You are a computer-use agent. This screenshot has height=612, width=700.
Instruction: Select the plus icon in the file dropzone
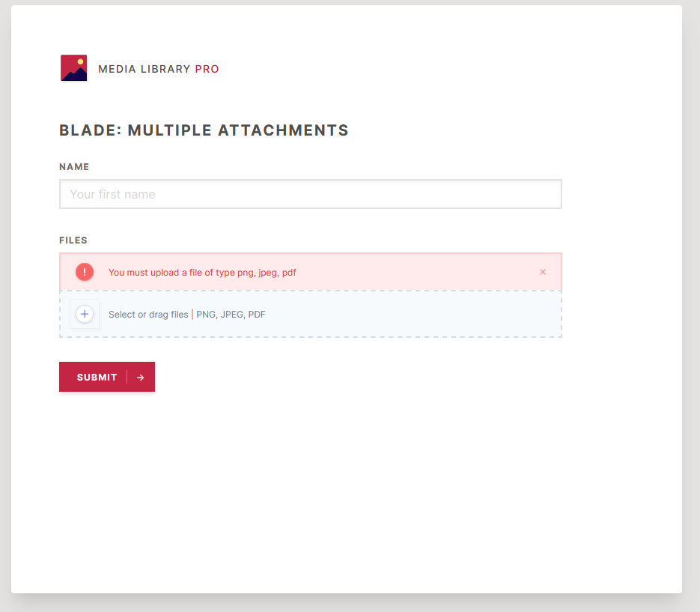tap(85, 314)
